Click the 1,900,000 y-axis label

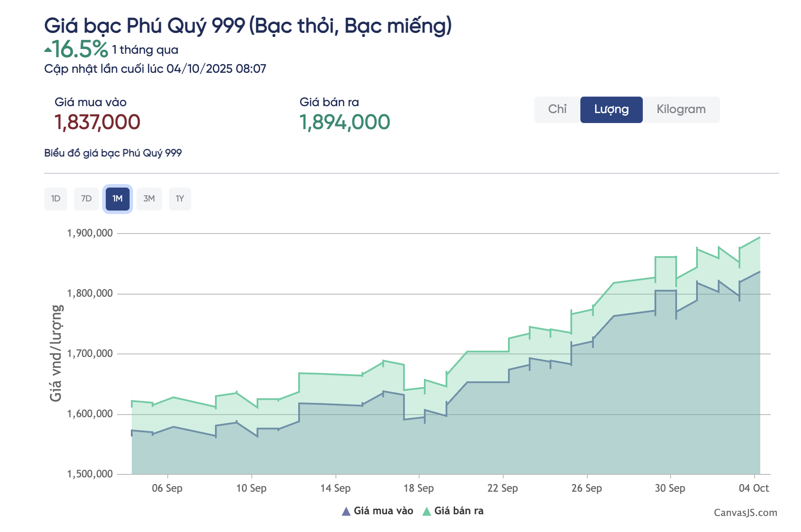[x=90, y=234]
